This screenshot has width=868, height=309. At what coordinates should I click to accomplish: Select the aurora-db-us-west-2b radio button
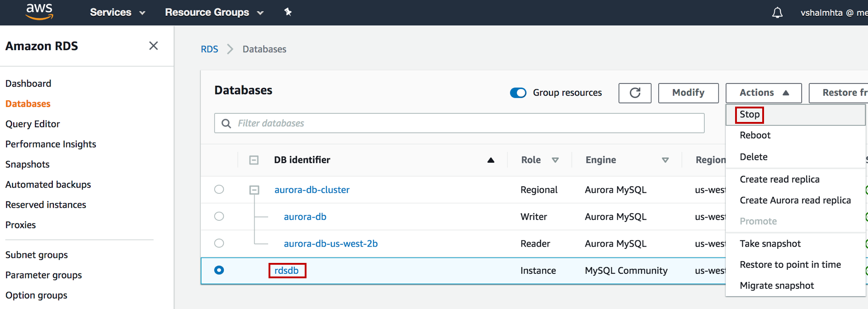[x=219, y=243]
